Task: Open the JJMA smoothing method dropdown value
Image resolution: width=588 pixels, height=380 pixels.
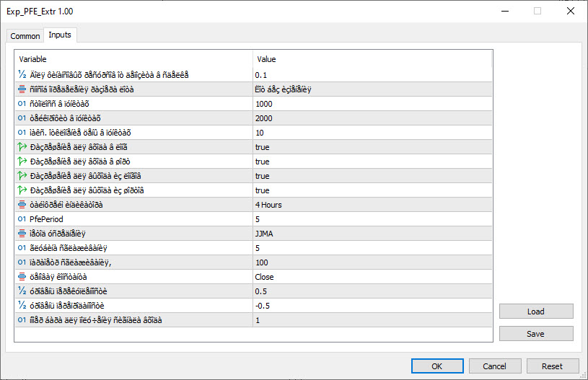Action: point(372,234)
